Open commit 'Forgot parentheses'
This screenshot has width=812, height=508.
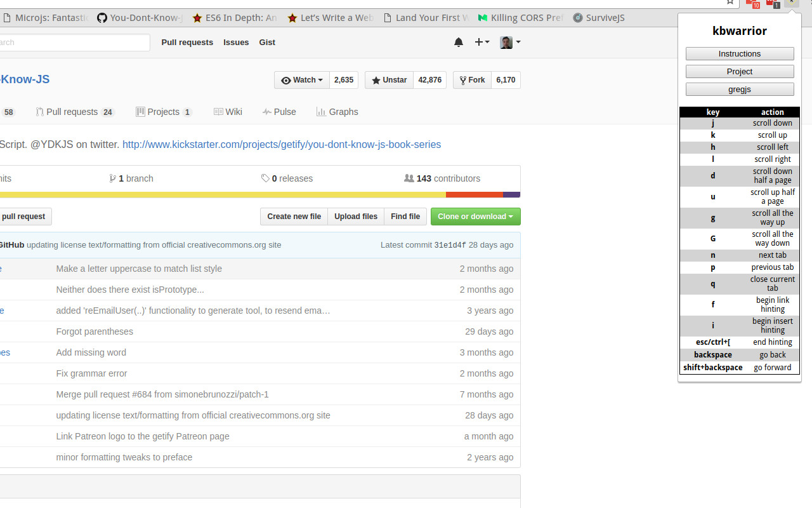(x=95, y=331)
